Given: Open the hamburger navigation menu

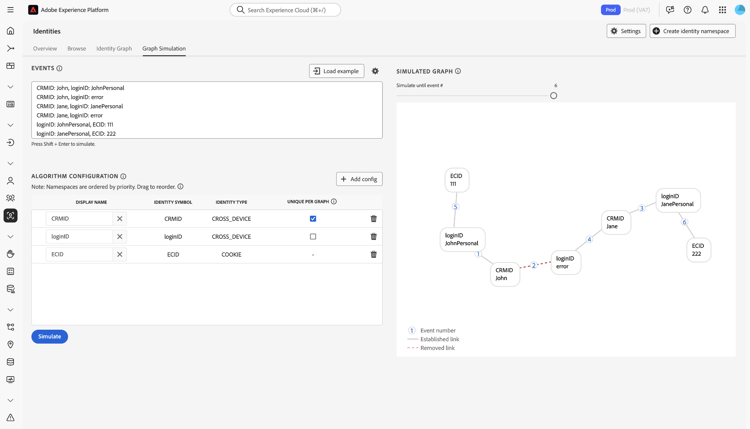Looking at the screenshot, I should 11,10.
